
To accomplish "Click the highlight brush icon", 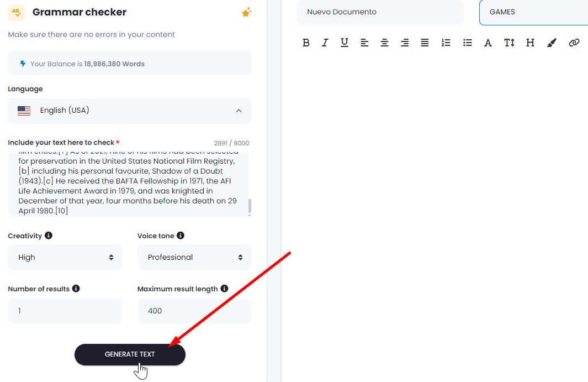I will pyautogui.click(x=552, y=43).
